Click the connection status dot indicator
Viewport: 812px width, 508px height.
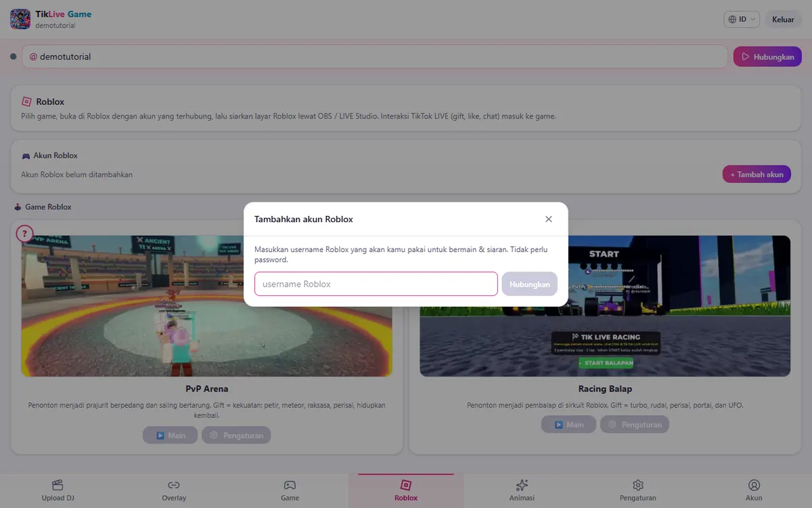(x=14, y=57)
